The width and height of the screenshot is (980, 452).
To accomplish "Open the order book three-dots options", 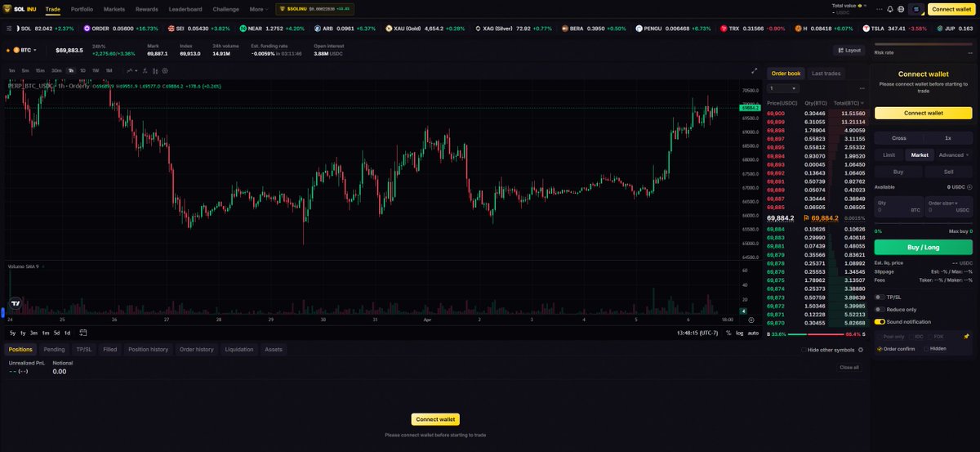I will click(862, 87).
